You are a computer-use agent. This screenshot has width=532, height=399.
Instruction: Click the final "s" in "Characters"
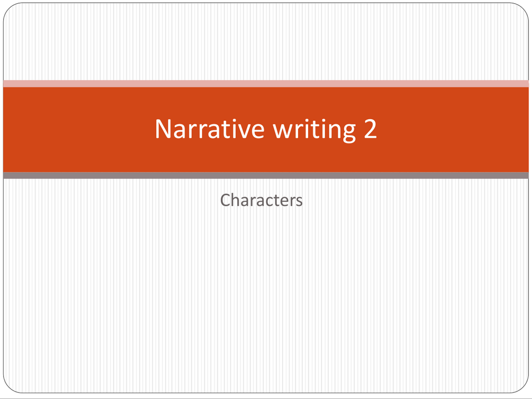pyautogui.click(x=300, y=201)
